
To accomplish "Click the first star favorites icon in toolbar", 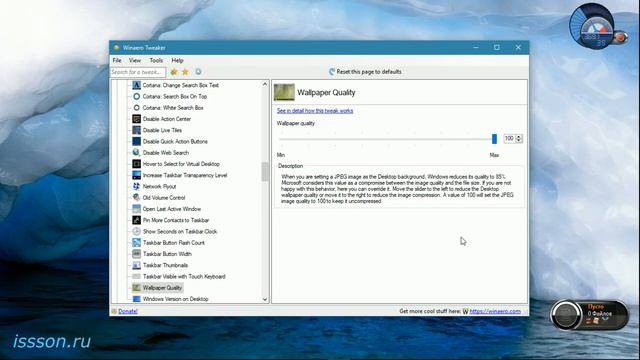I will [174, 72].
